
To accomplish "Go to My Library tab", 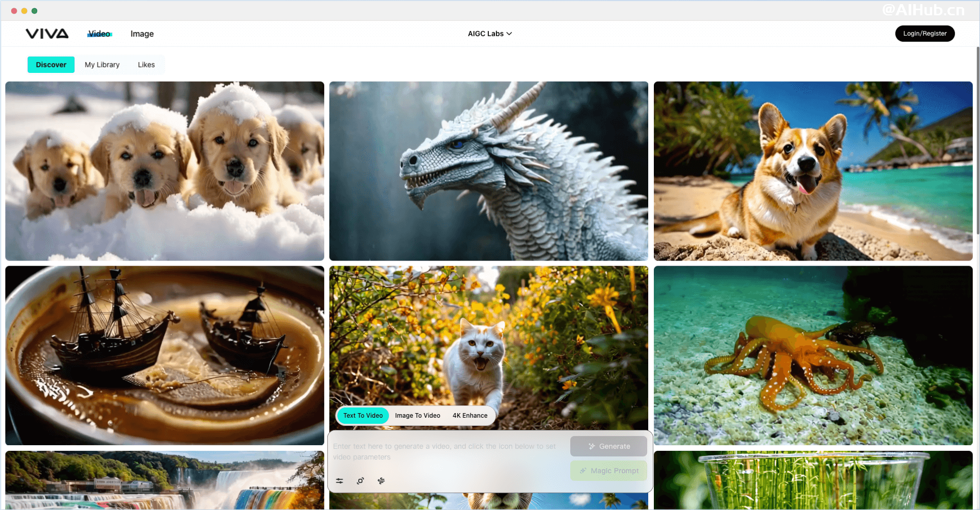I will click(x=102, y=65).
